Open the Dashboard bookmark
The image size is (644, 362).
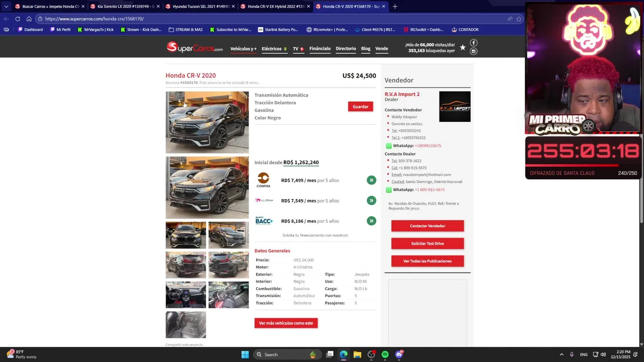point(30,30)
